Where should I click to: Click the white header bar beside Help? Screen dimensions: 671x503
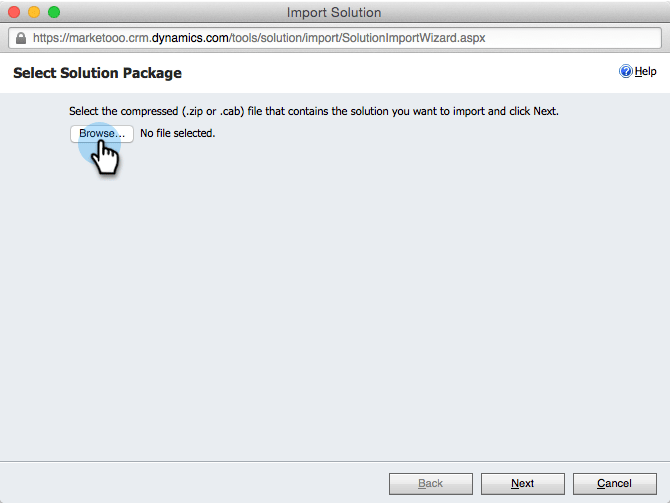(400, 73)
